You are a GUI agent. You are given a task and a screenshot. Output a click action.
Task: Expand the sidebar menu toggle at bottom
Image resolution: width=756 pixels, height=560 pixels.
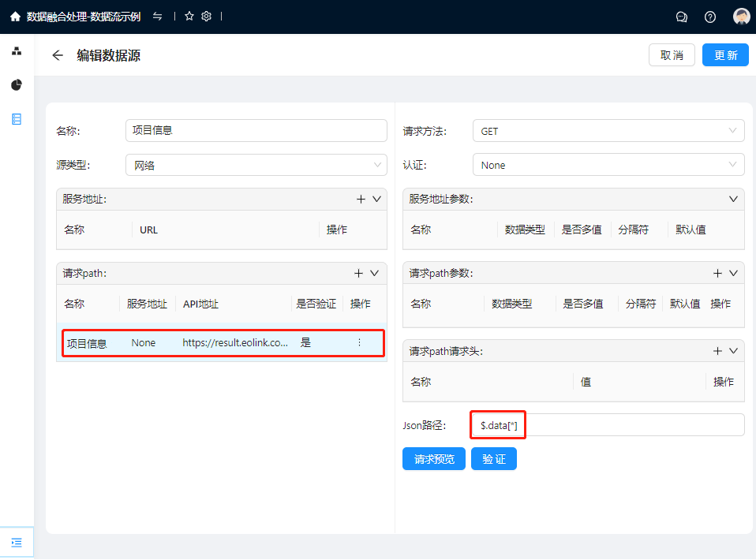click(17, 543)
